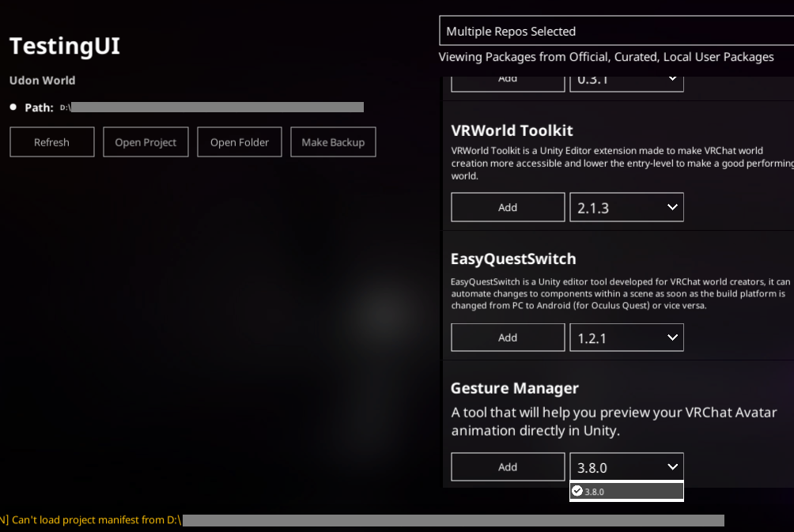Open the project with Open Project
The height and width of the screenshot is (532, 794).
tap(146, 142)
